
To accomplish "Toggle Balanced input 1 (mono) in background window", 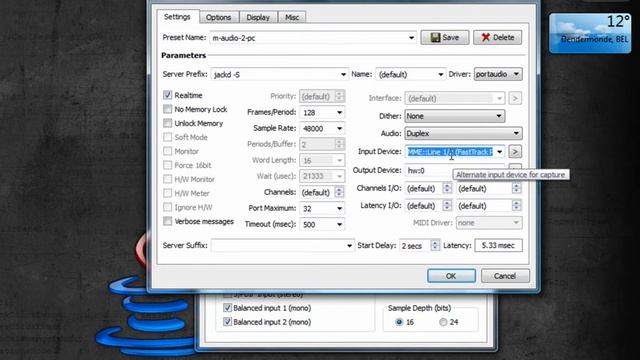I will [227, 308].
